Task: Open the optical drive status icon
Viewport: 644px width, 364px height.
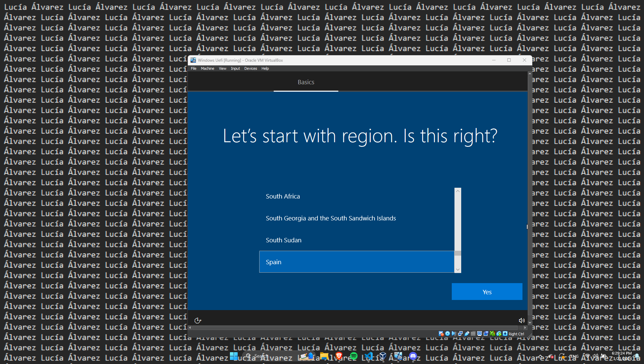Action: click(x=447, y=334)
